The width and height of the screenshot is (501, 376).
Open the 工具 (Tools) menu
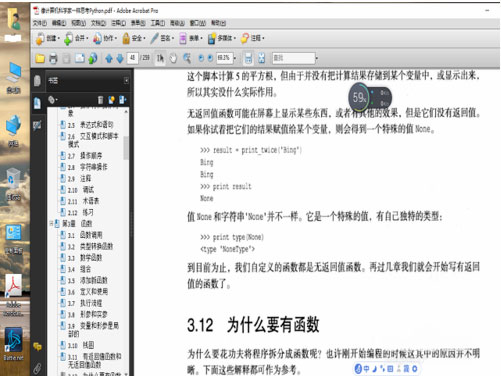pyautogui.click(x=157, y=23)
